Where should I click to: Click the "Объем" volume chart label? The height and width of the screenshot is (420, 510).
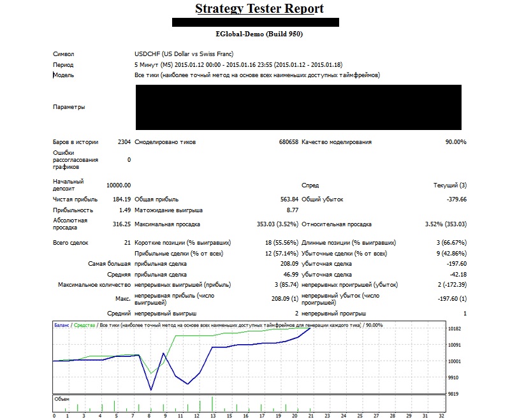62,399
